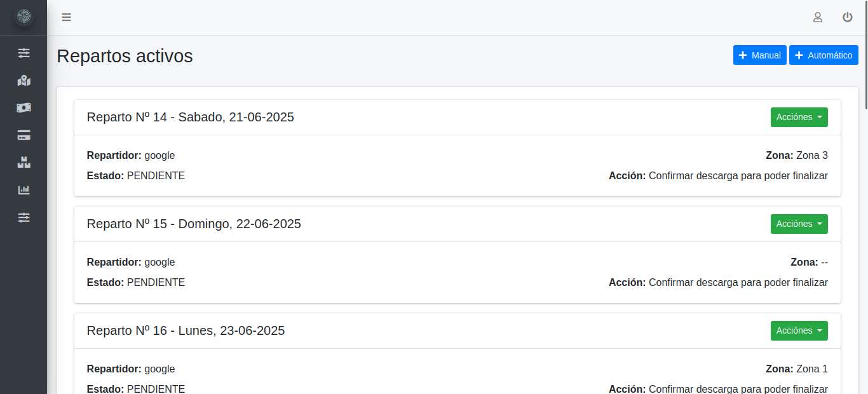This screenshot has height=394, width=868.
Task: Create a new Automático reparto
Action: pos(824,55)
